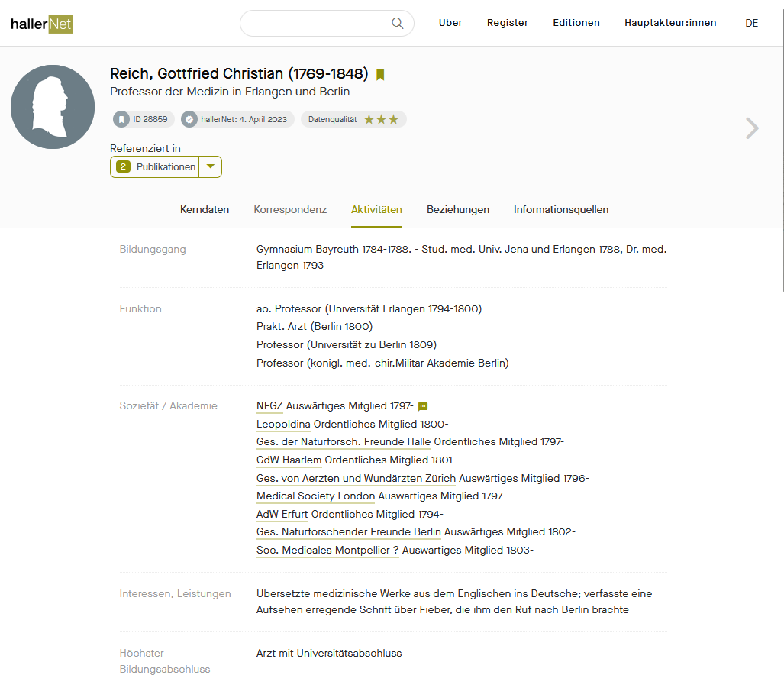Open the Register menu

(x=508, y=23)
